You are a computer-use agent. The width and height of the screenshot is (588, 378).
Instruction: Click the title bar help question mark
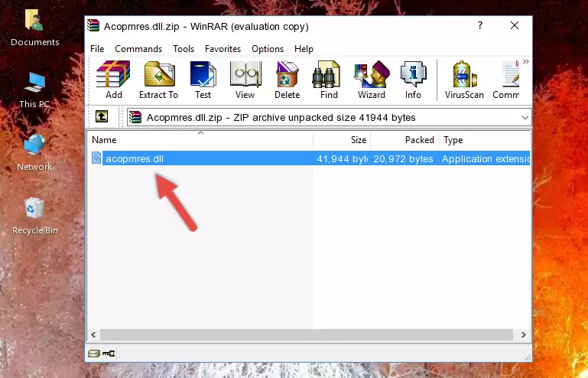click(480, 25)
